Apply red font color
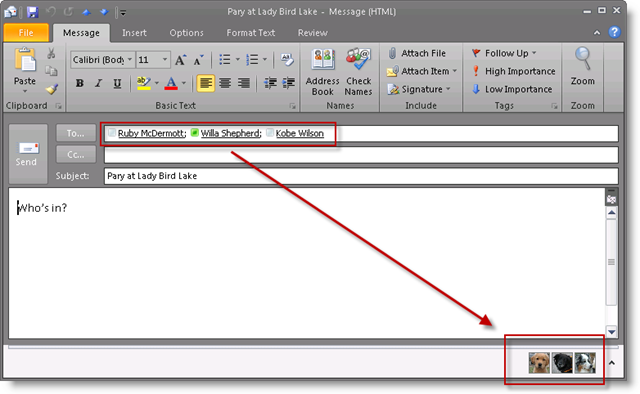 [171, 83]
